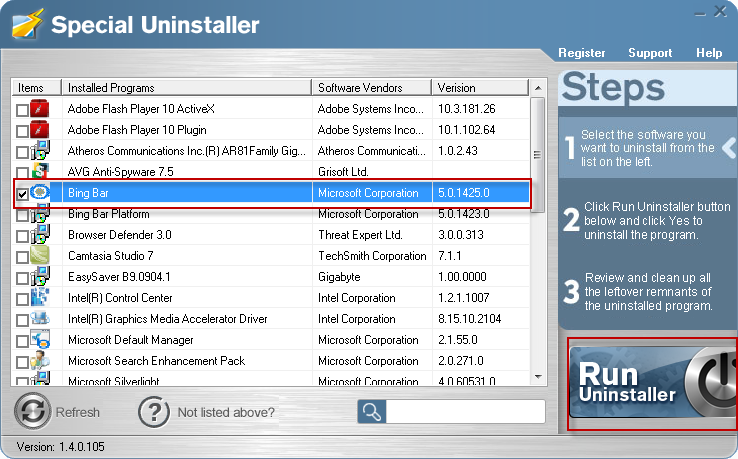The width and height of the screenshot is (738, 459).
Task: Click the Not listed above? link
Action: [x=226, y=412]
